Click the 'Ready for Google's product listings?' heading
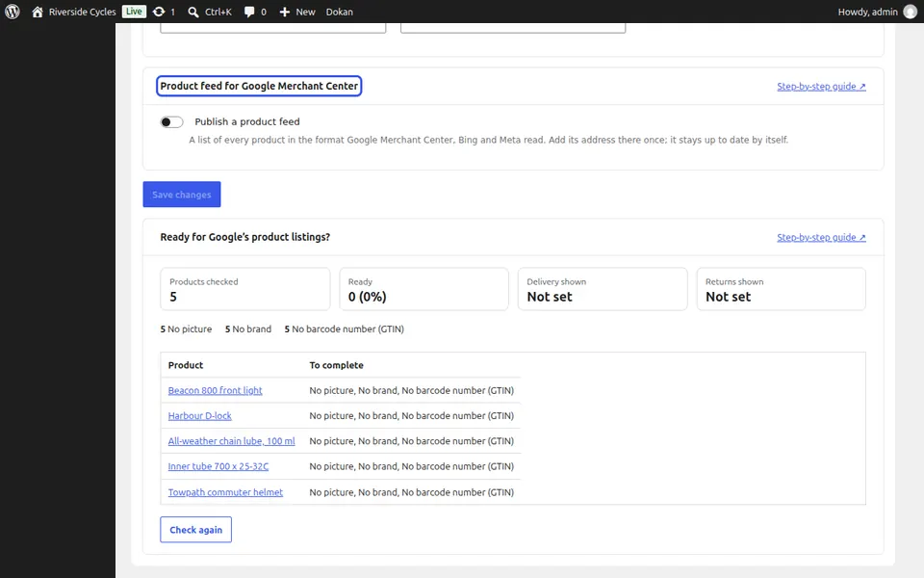The height and width of the screenshot is (578, 924). click(x=245, y=237)
